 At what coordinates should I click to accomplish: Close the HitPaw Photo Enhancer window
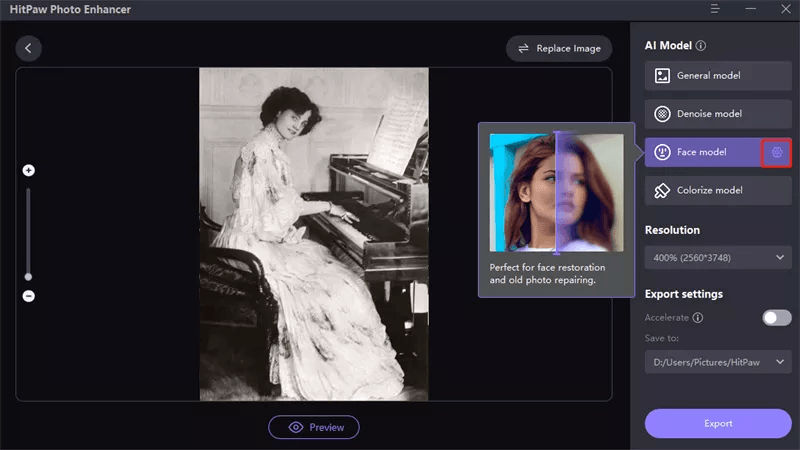[x=786, y=9]
